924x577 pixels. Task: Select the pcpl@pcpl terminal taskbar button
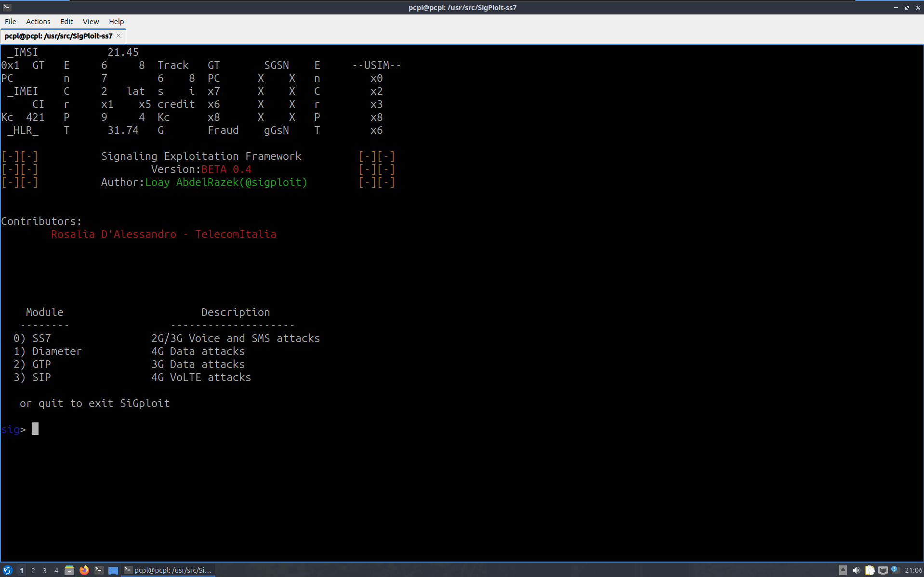coord(168,570)
